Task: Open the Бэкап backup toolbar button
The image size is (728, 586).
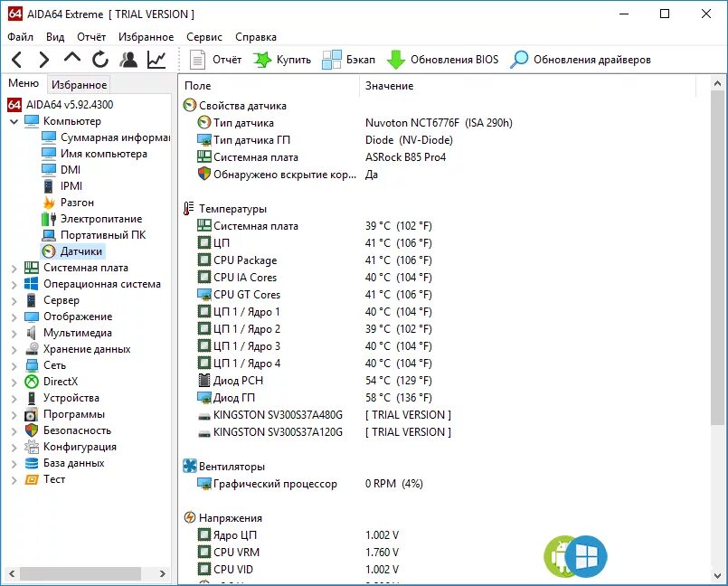Action: coord(349,60)
